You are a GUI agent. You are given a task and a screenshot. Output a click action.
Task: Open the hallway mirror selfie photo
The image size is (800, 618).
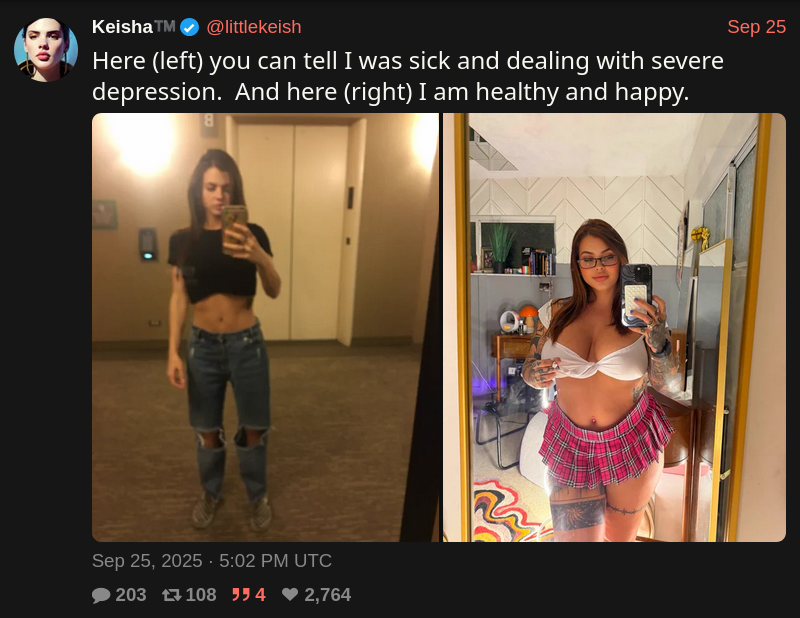[x=265, y=327]
